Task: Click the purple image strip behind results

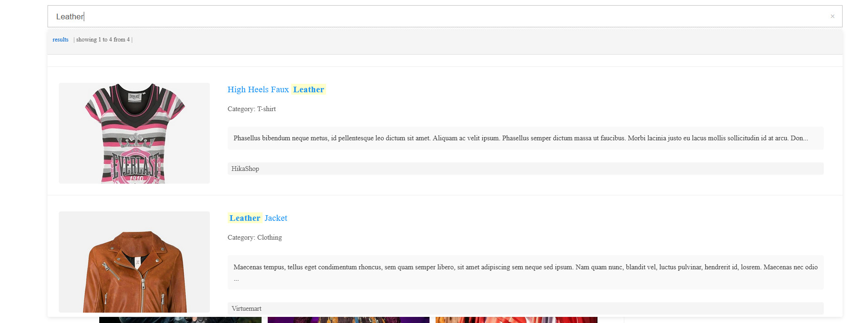Action: coord(348,320)
